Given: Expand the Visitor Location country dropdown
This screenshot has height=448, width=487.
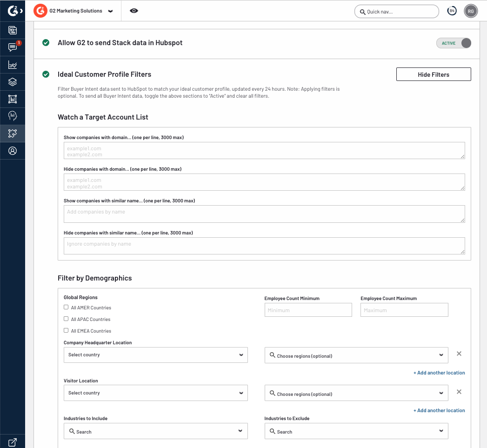Looking at the screenshot, I should pyautogui.click(x=155, y=393).
